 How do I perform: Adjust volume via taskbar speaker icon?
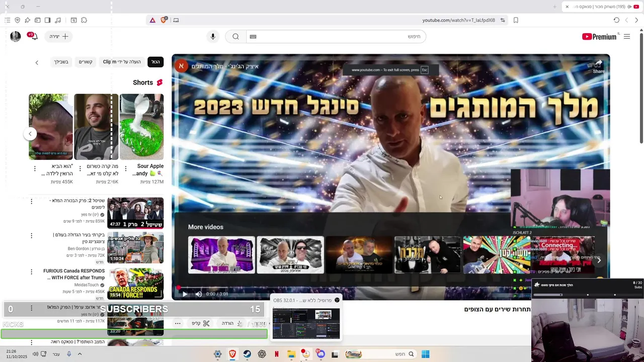pyautogui.click(x=35, y=354)
